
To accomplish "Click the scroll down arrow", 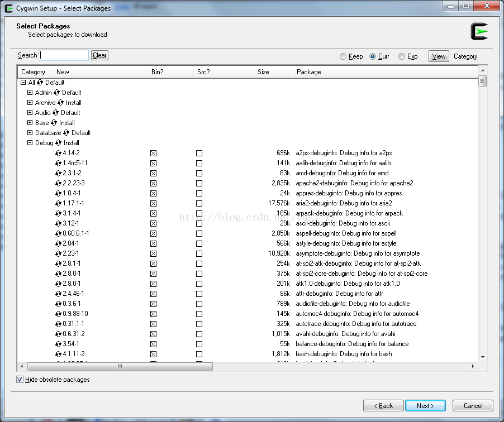I will click(x=483, y=357).
